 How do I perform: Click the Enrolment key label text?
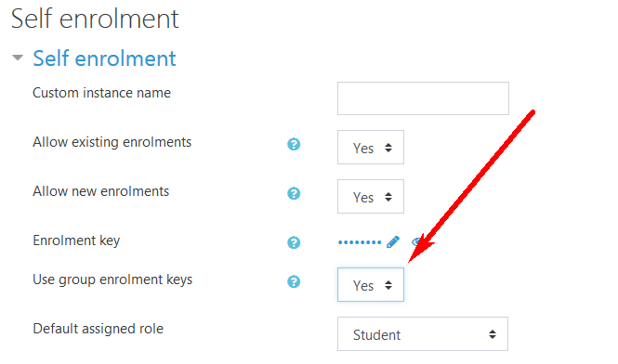pos(76,240)
